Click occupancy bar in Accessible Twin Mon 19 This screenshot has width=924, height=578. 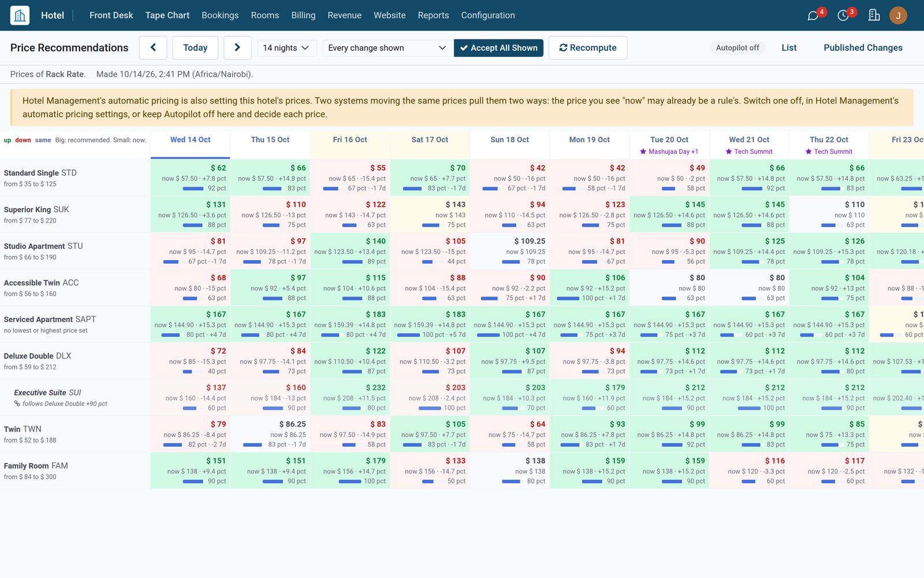(568, 298)
